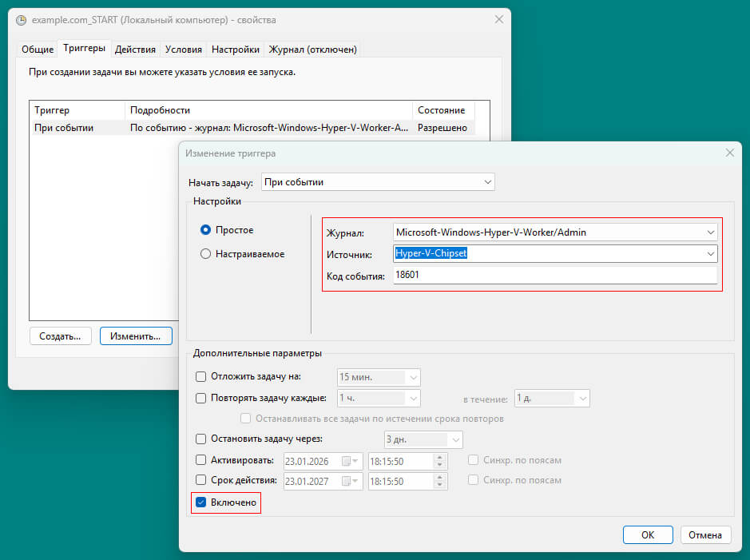Increment the activation time with the up spinner

pos(441,457)
